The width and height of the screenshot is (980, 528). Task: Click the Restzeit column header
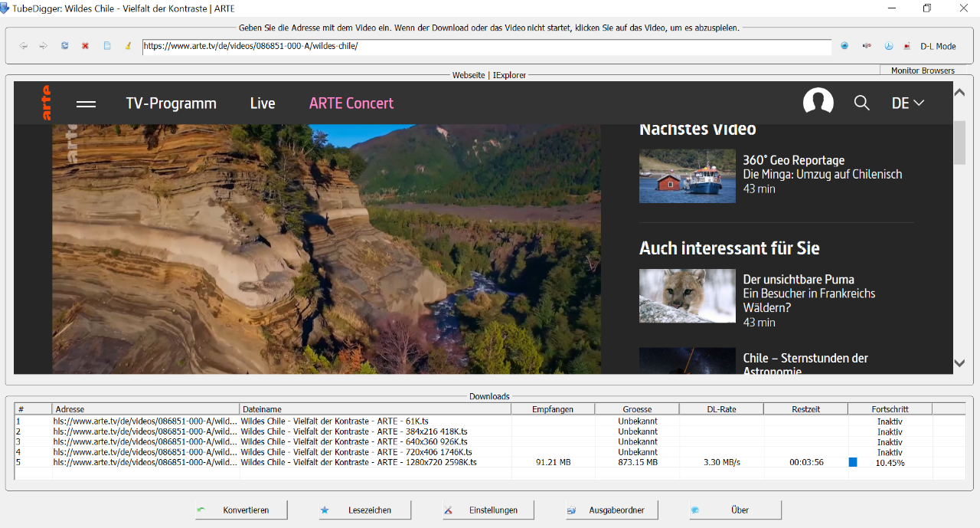[x=805, y=409]
